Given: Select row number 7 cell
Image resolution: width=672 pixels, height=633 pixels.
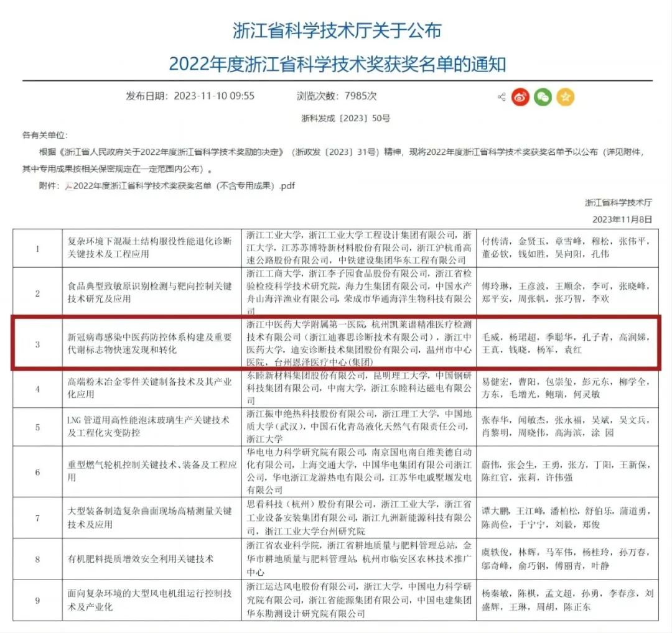Looking at the screenshot, I should click(x=38, y=518).
